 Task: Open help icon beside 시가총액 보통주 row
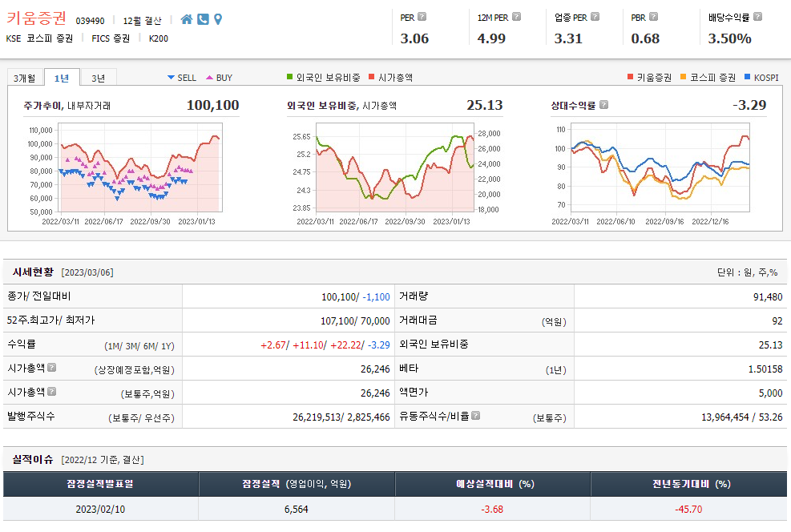(x=51, y=391)
